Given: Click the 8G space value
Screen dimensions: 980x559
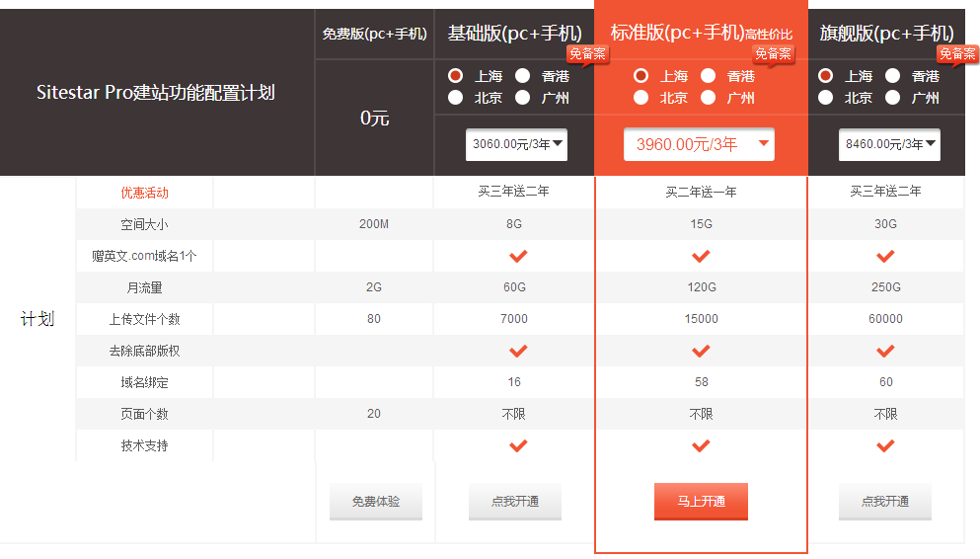Looking at the screenshot, I should 514,224.
